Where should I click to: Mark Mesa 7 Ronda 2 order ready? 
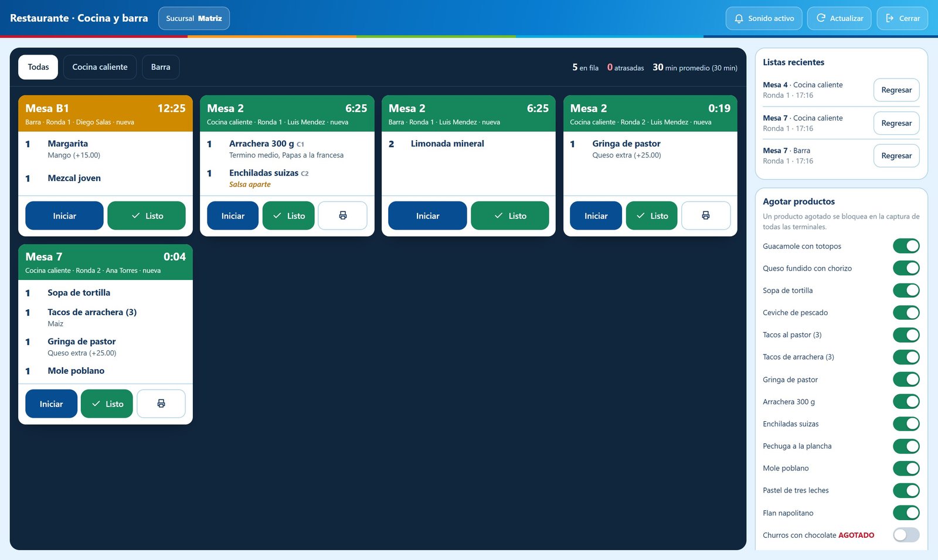click(107, 404)
